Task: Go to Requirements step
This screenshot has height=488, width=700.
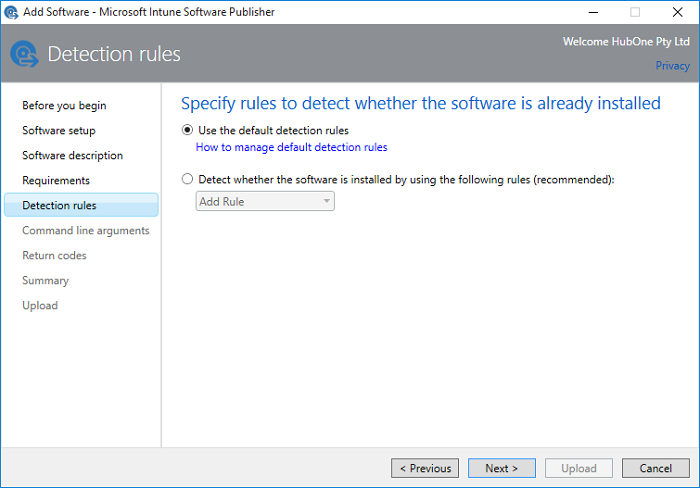Action: point(56,180)
